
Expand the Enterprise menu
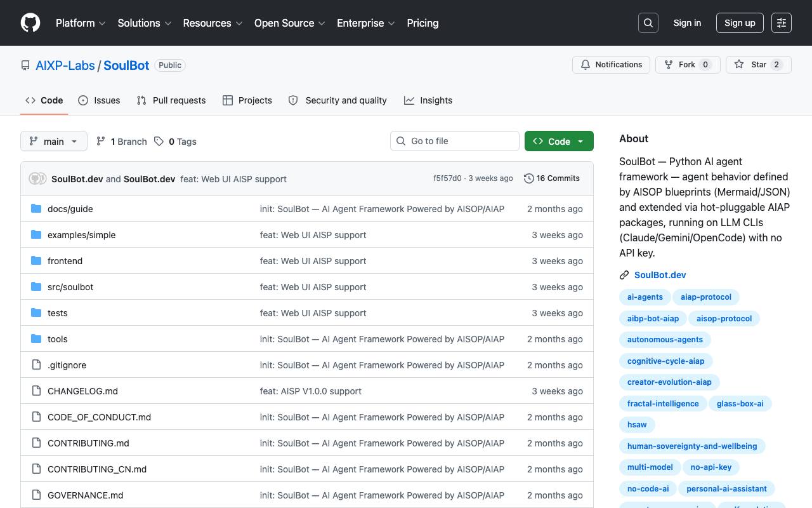coord(366,23)
